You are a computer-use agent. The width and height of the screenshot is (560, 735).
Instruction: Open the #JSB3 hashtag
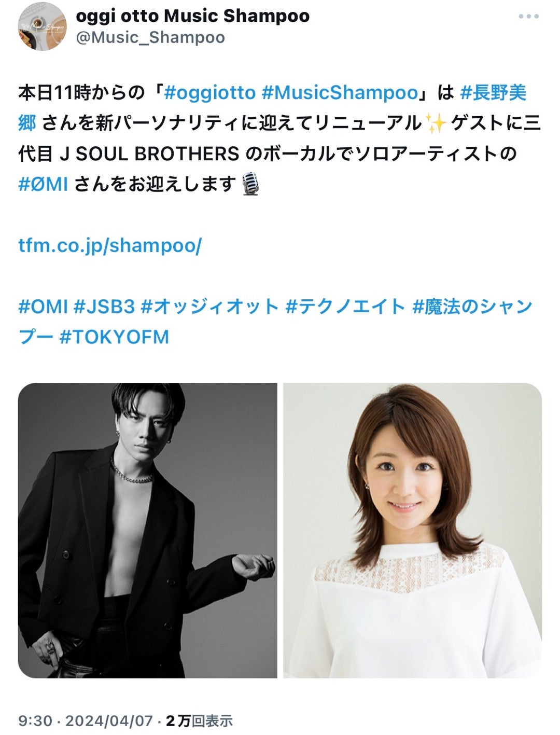tap(104, 307)
